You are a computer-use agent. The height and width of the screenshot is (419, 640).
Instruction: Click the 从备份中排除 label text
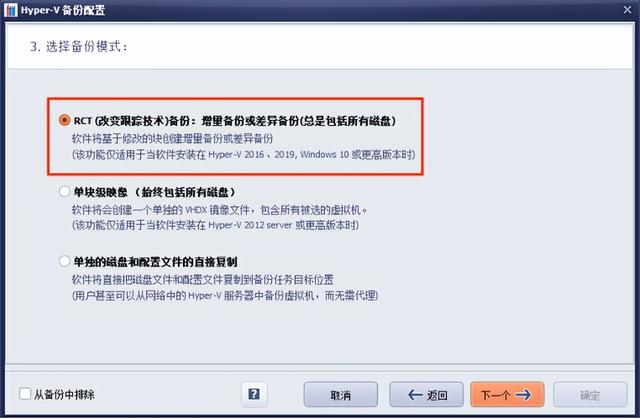(64, 395)
